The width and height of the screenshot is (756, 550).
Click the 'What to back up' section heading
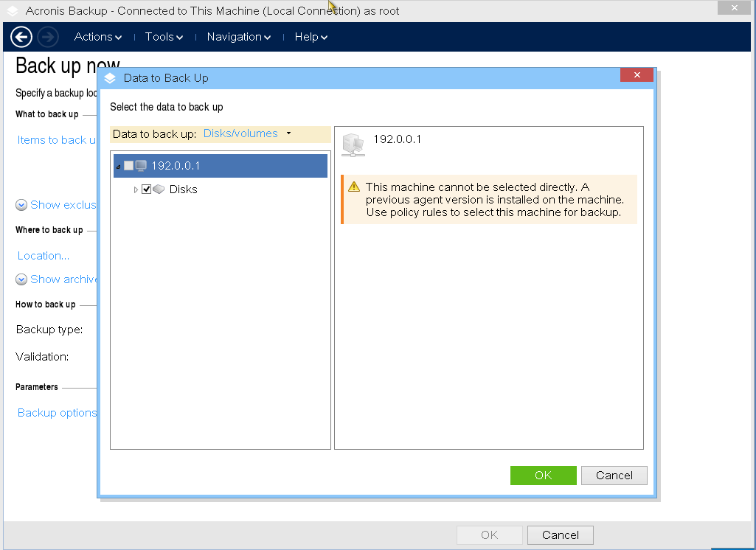point(46,114)
